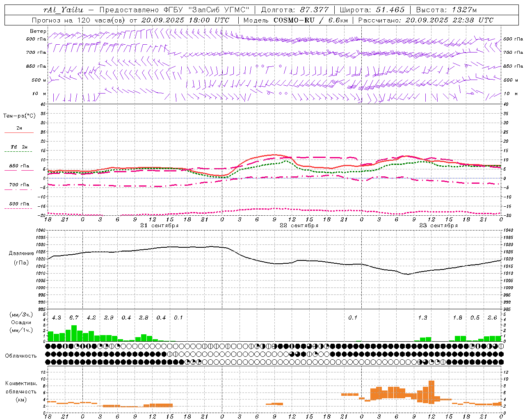Click the 22 сентября date label
Image resolution: width=525 pixels, height=420 pixels.
coord(299,226)
